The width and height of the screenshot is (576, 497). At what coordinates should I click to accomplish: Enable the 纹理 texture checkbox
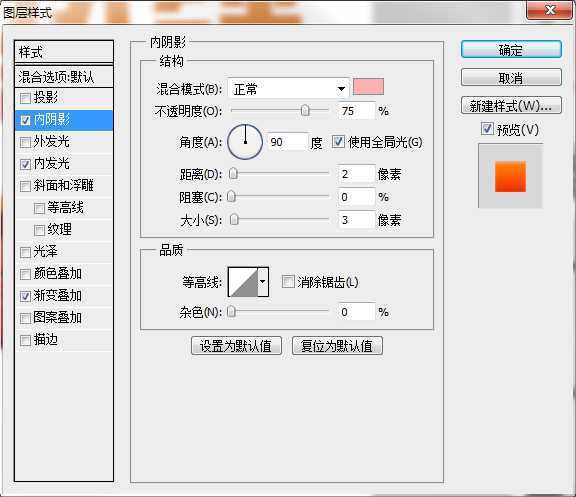click(x=39, y=230)
